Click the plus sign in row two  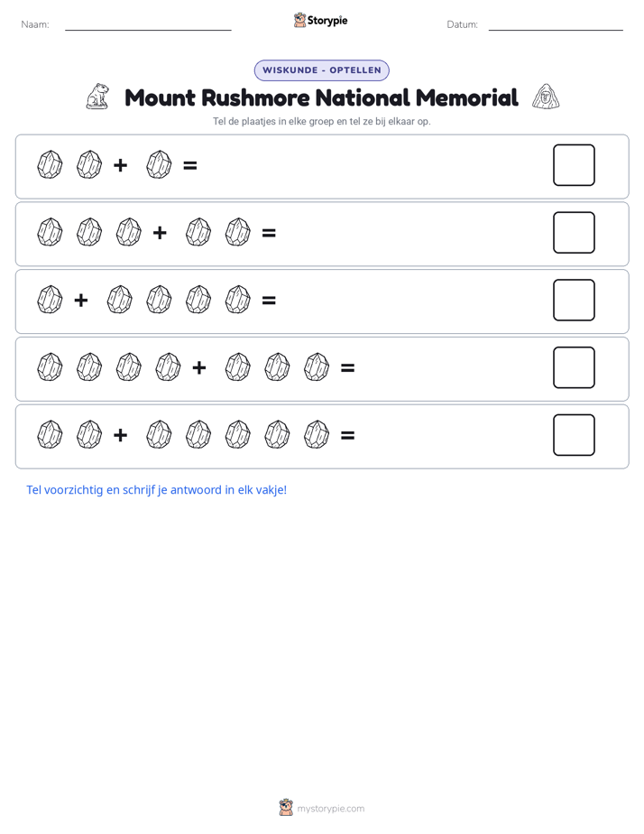(160, 233)
